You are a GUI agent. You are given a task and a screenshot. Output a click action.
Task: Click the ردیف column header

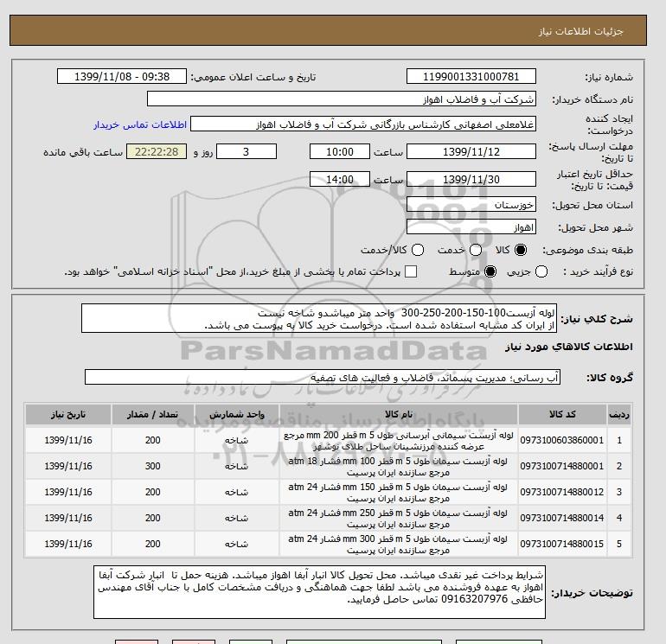pyautogui.click(x=619, y=414)
